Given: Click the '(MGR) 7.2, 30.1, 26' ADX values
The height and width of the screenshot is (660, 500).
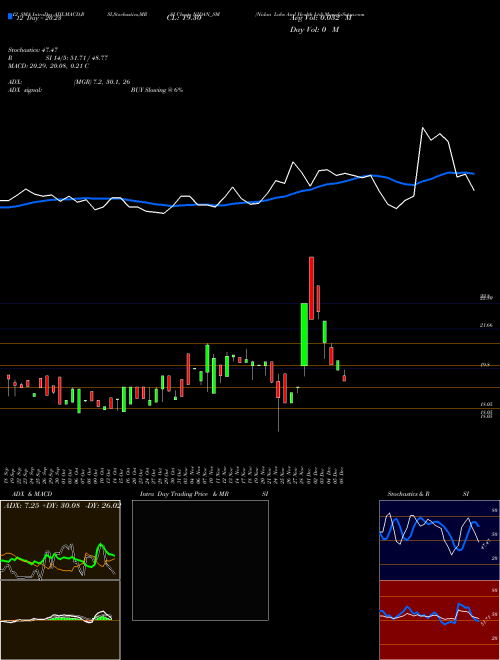Looking at the screenshot, I should 102,82.
